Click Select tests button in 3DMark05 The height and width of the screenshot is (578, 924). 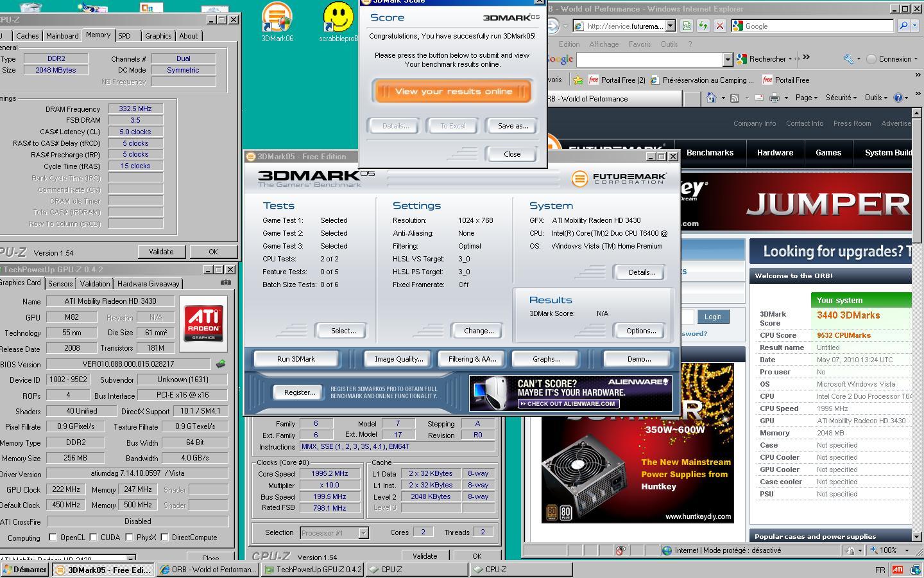(x=343, y=331)
